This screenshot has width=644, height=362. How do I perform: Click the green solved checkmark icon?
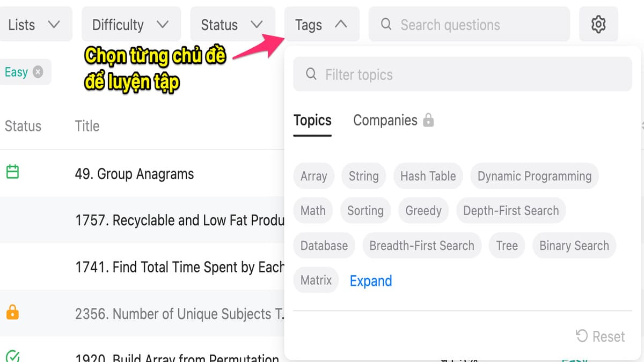click(x=12, y=356)
